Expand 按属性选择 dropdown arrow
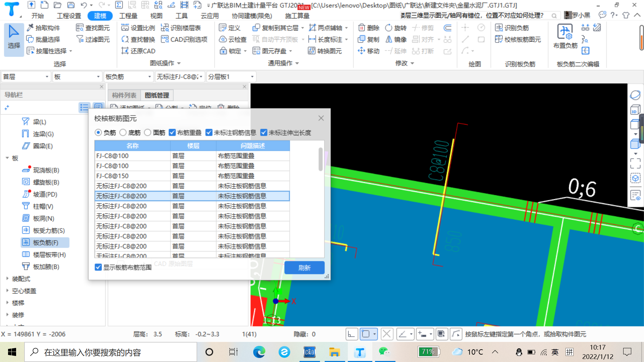This screenshot has height=362, width=644. point(71,51)
